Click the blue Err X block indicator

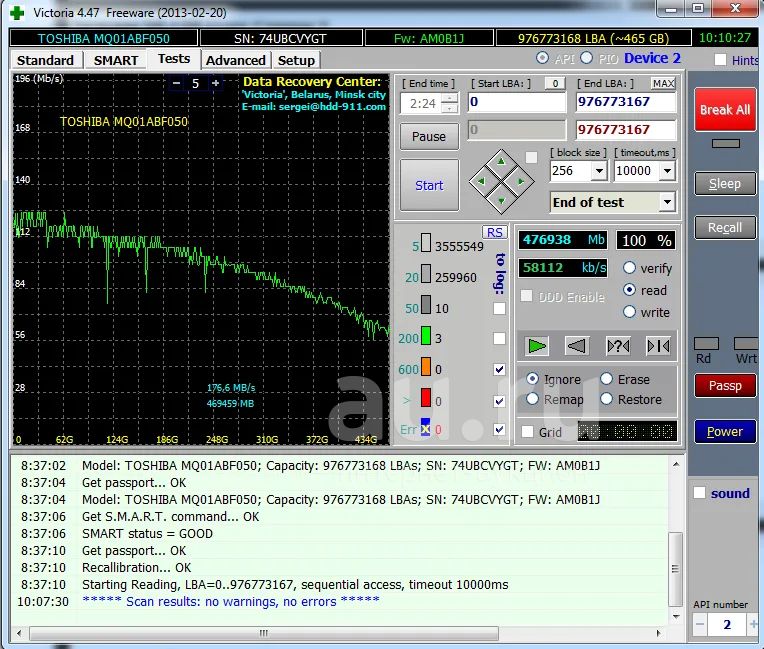[425, 427]
